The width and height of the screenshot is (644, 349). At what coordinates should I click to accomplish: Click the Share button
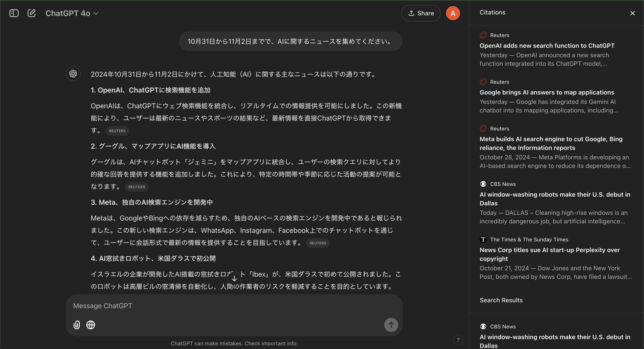(x=421, y=13)
